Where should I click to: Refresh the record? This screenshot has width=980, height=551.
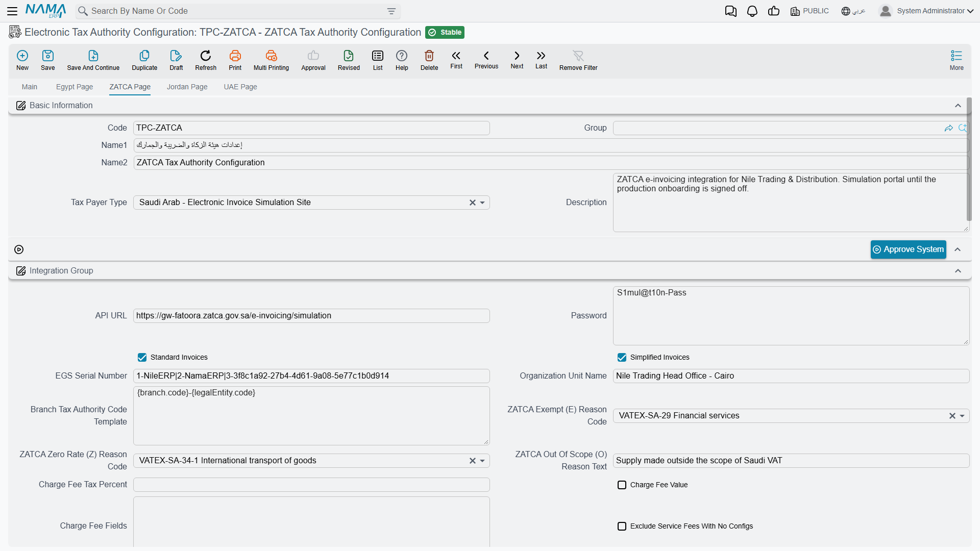tap(206, 60)
